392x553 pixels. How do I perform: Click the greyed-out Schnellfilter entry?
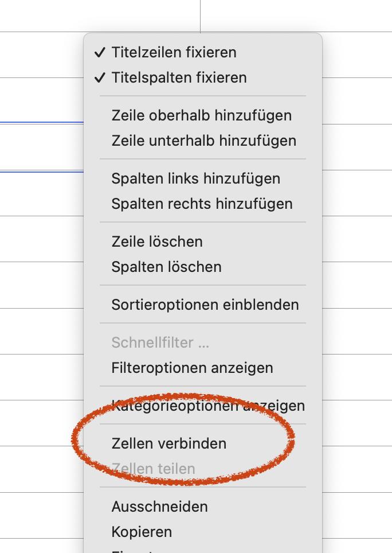160,342
